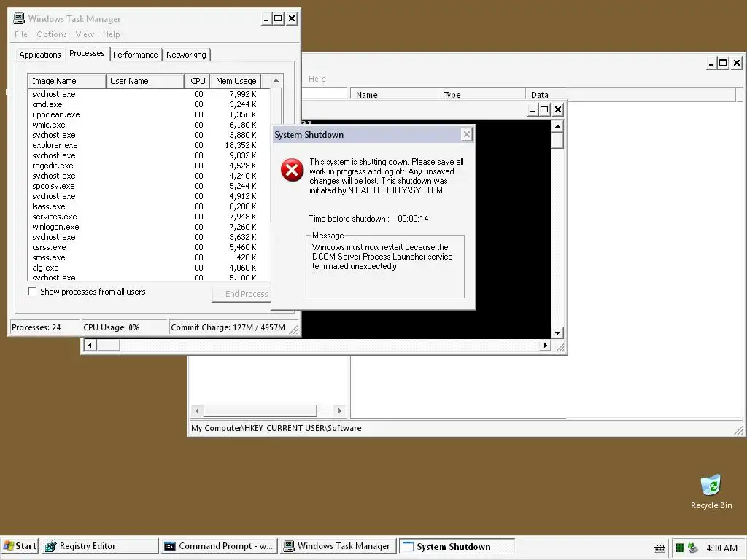747x560 pixels.
Task: Click Windows Task Manager taskbar button
Action: 338,546
